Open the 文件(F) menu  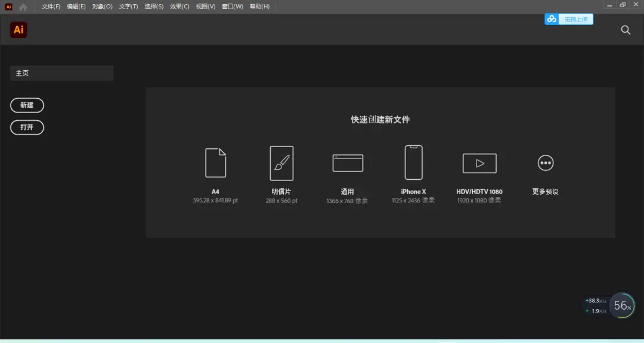click(x=51, y=7)
